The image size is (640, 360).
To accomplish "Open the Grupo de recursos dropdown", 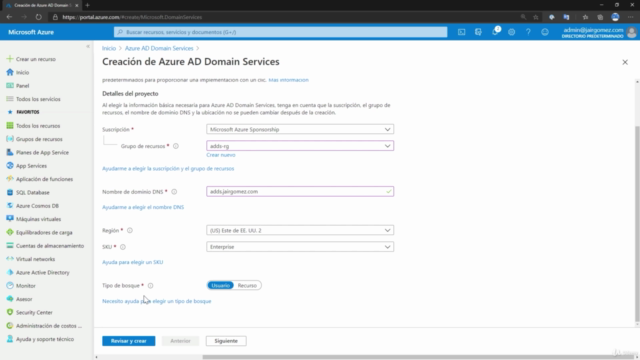I will pyautogui.click(x=300, y=146).
